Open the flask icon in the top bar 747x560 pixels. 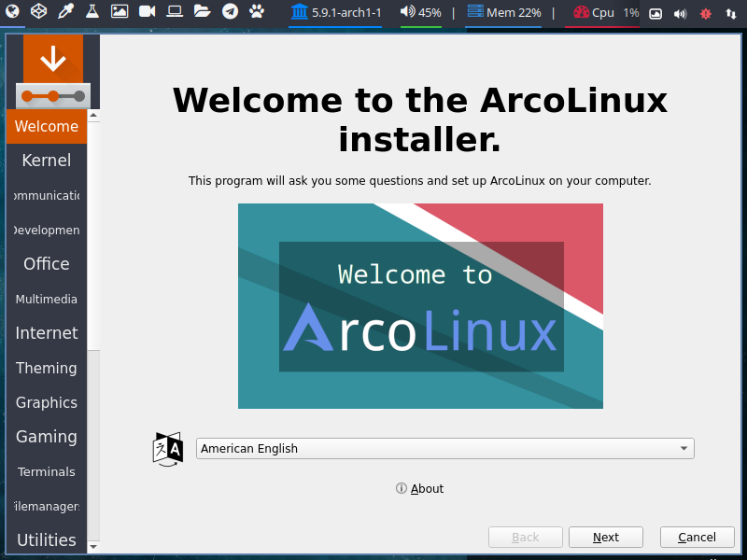[92, 11]
